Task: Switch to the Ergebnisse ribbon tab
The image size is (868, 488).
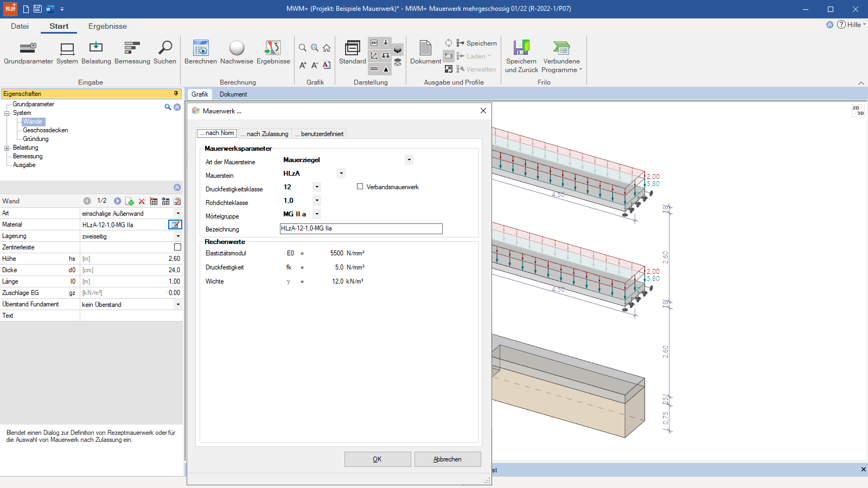Action: pyautogui.click(x=107, y=26)
